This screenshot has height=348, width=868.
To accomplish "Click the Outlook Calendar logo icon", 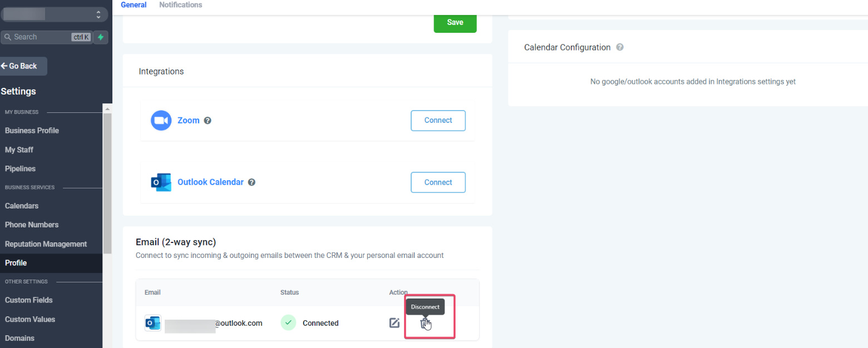I will pos(161,182).
